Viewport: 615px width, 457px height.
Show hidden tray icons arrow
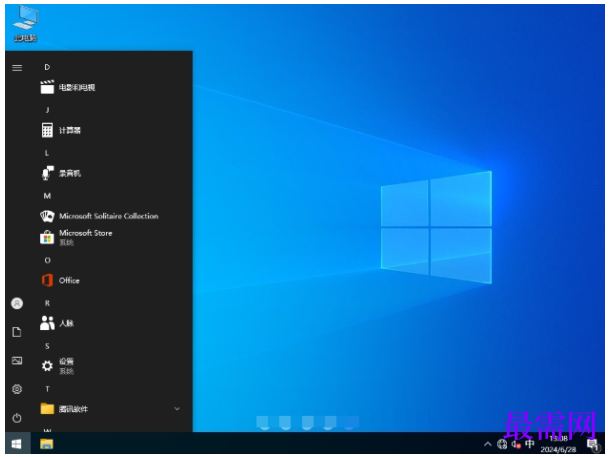[x=488, y=444]
